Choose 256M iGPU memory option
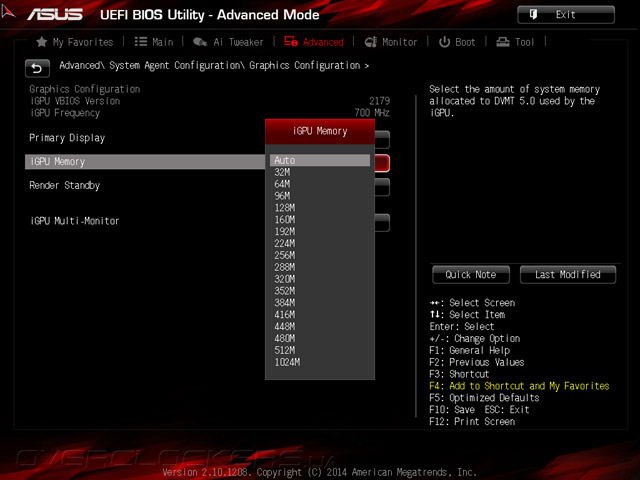The width and height of the screenshot is (640, 480). [x=284, y=255]
